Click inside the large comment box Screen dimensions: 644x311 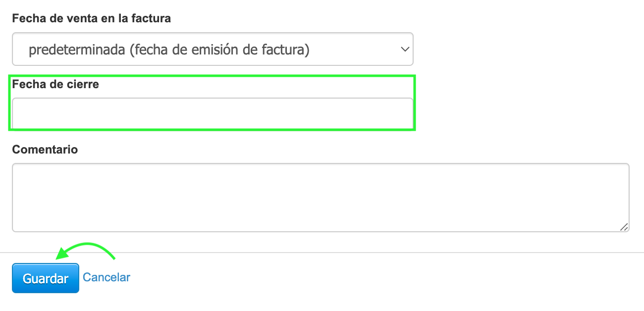321,197
